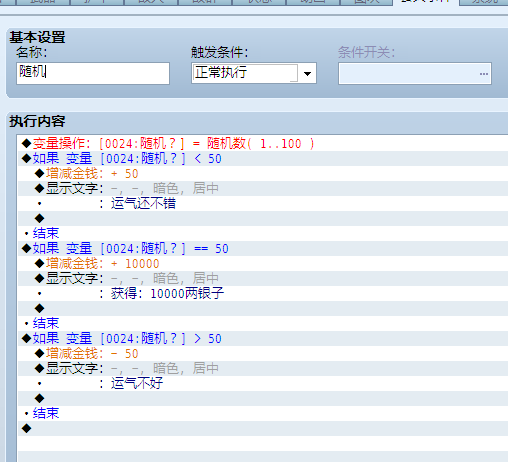
Task: Select the empty diamond line below 运气不好
Action: click(x=263, y=399)
